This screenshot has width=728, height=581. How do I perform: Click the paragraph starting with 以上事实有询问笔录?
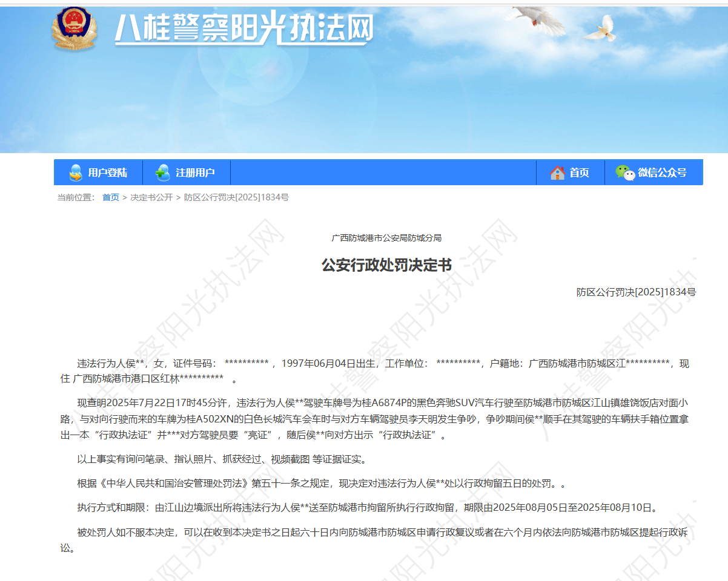click(221, 459)
